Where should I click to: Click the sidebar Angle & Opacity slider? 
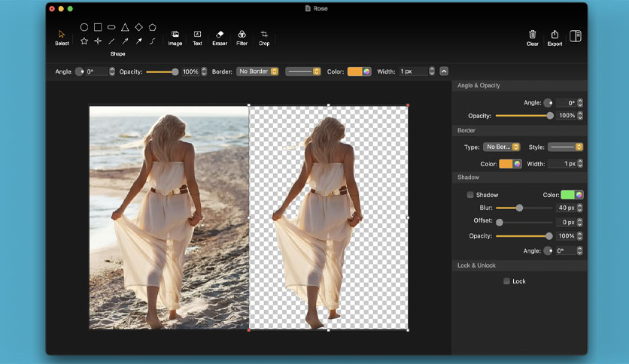click(x=524, y=116)
